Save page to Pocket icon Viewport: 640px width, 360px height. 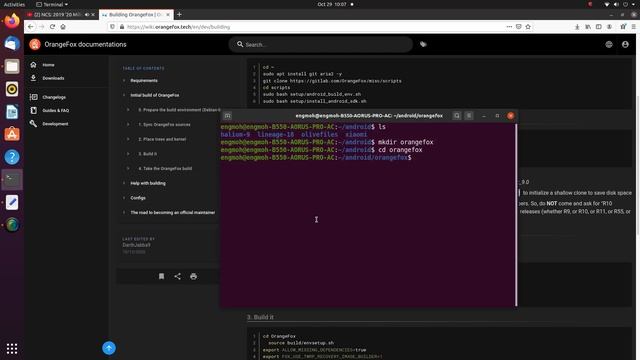518,27
